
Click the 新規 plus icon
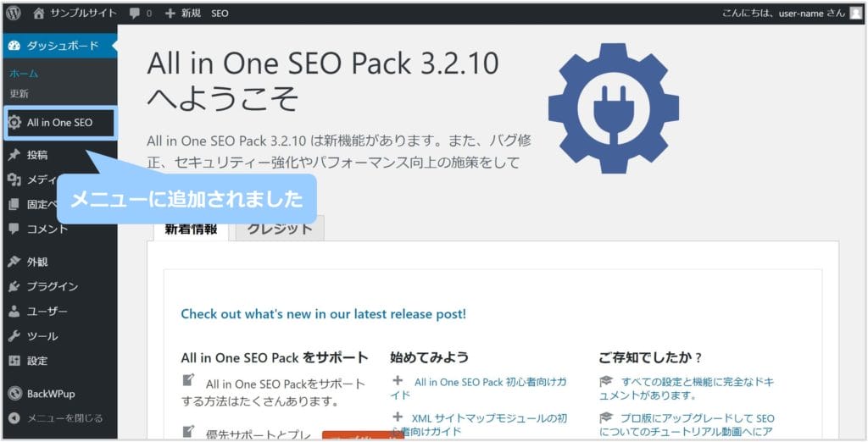pos(170,14)
